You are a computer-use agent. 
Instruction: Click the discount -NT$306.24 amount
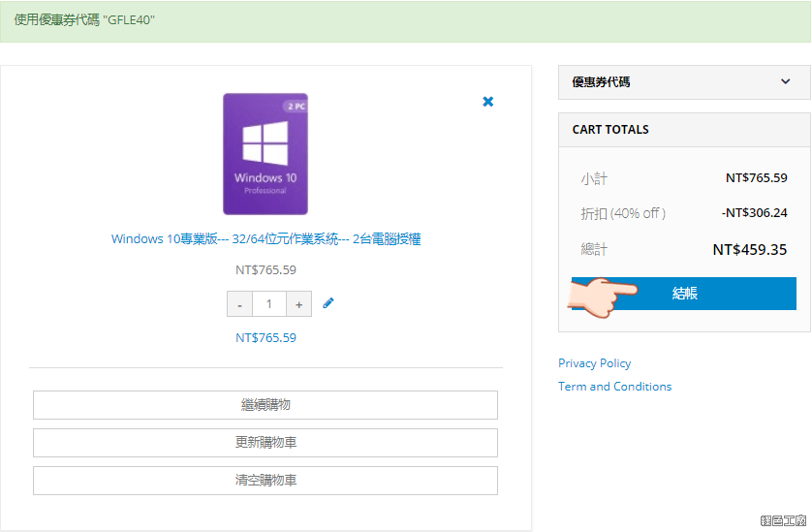[x=755, y=213]
